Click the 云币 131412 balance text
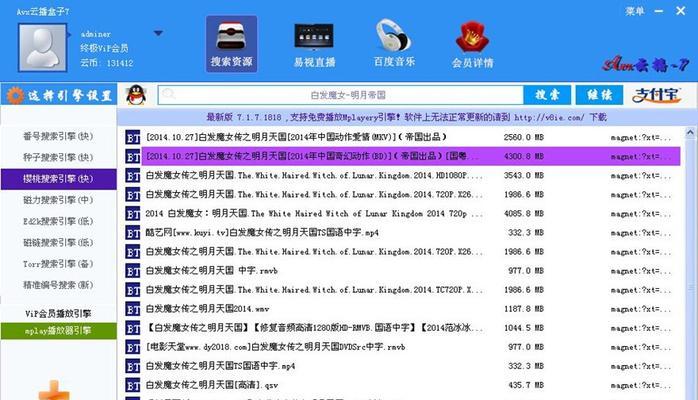 (106, 63)
